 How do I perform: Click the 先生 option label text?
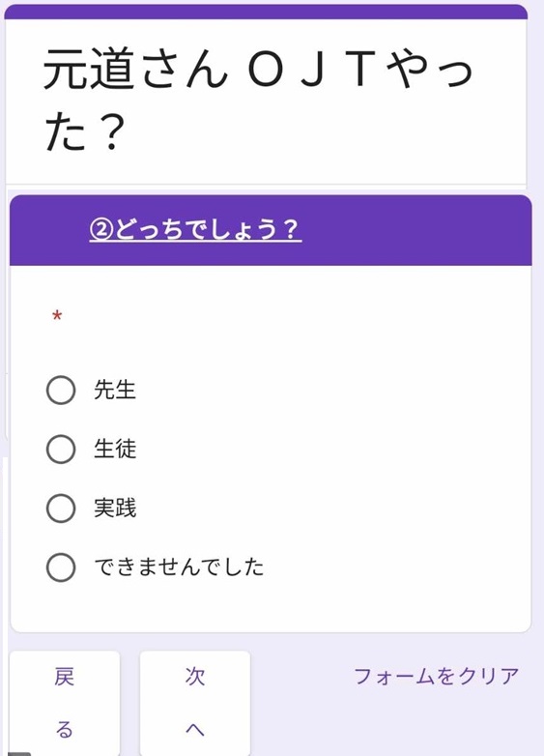click(x=115, y=390)
